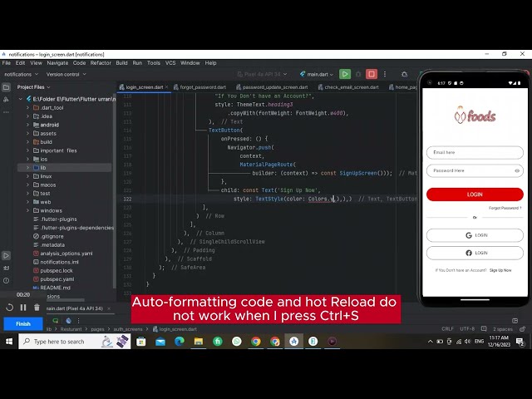The width and height of the screenshot is (532, 399).
Task: Click the Flutter Attach debugger icon
Action: click(x=404, y=74)
